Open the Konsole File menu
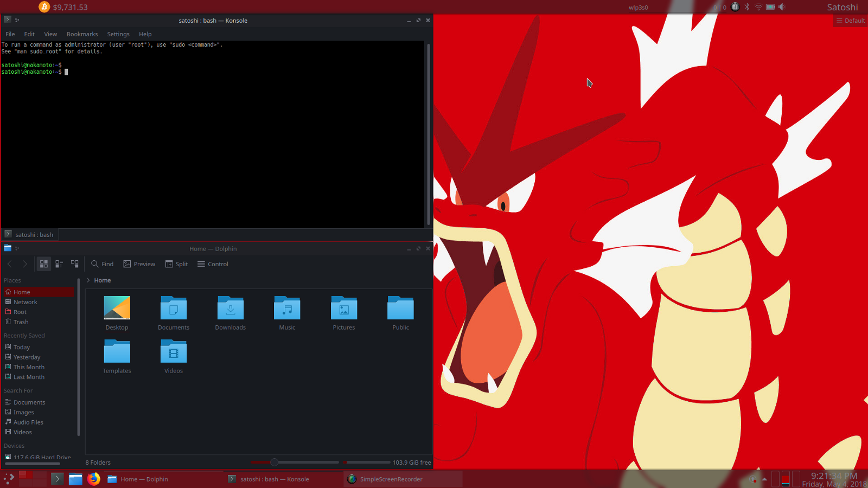Viewport: 868px width, 488px height. pyautogui.click(x=10, y=34)
